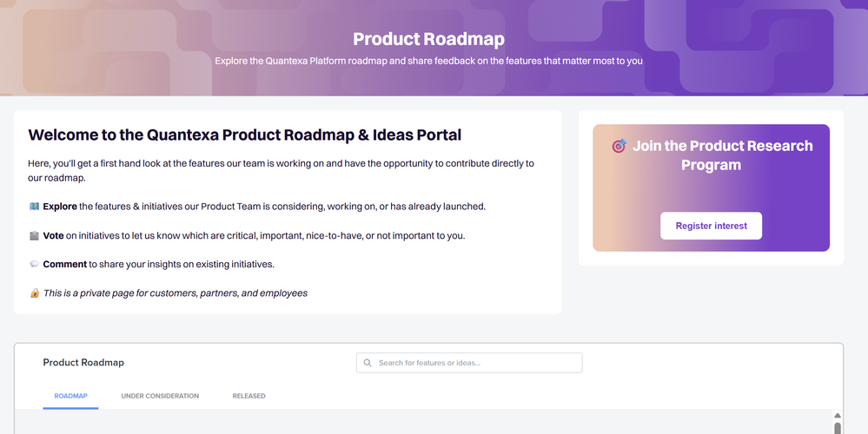Click the bold Comment word
Viewport: 868px width, 434px height.
click(65, 264)
